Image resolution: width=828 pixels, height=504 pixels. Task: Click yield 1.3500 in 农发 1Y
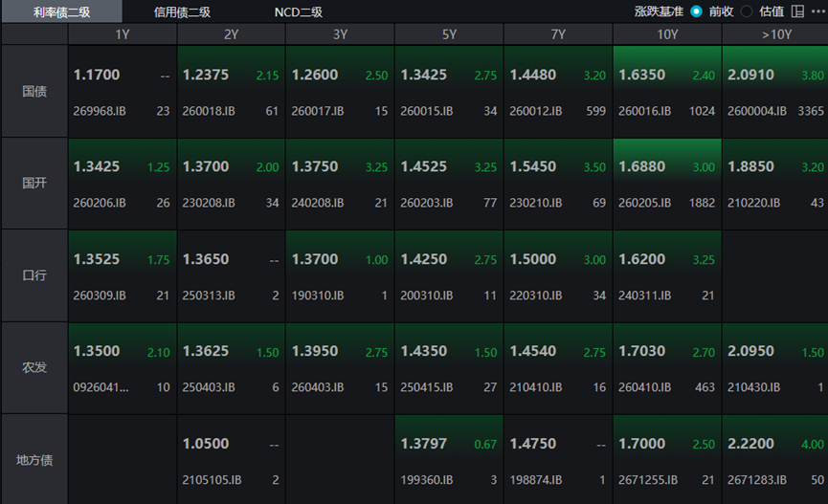[97, 351]
